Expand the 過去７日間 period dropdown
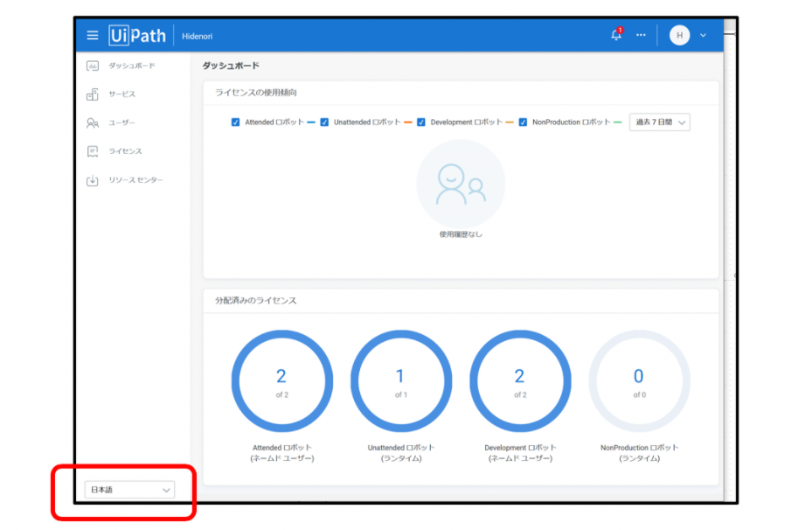 pyautogui.click(x=659, y=122)
